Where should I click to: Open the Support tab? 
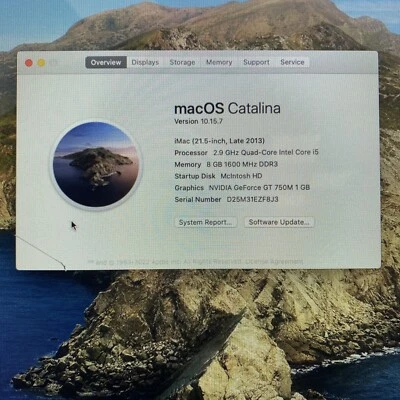point(256,62)
